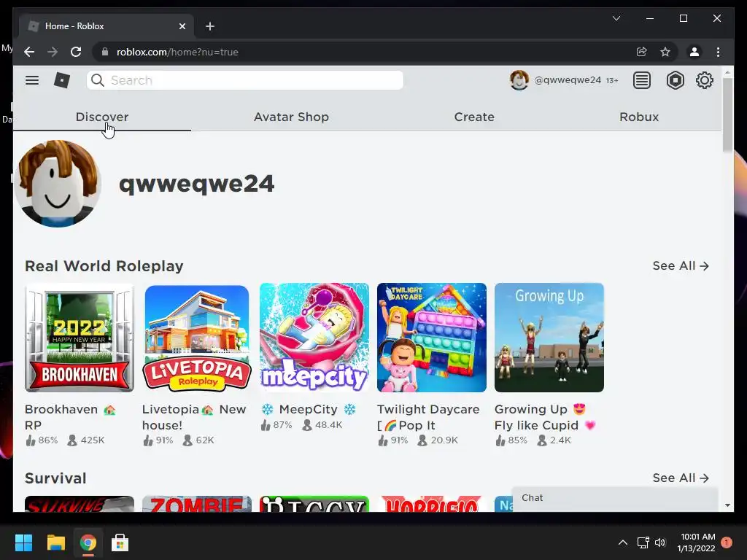
Task: Open the Chat panel
Action: [x=614, y=499]
